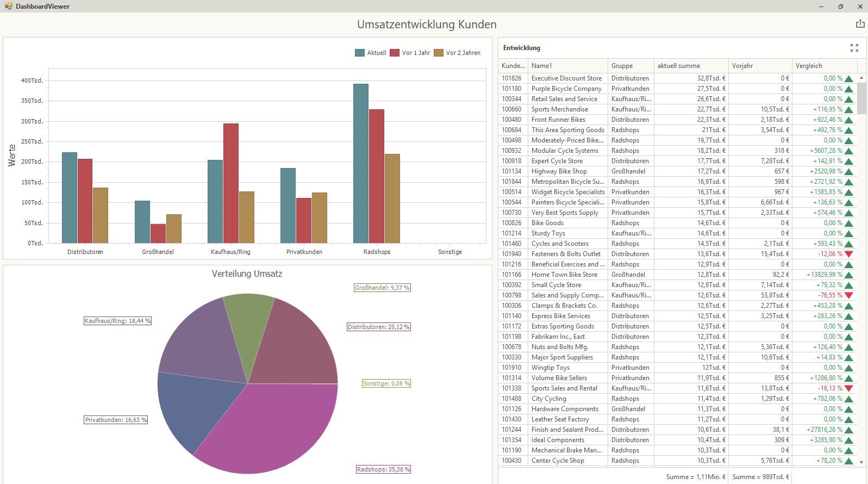Maximize the Entwicklung grid panel
This screenshot has width=868, height=484.
click(x=854, y=48)
